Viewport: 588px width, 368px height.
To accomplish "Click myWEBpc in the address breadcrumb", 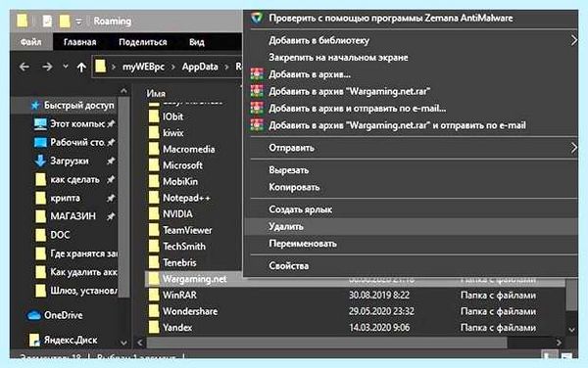I will pyautogui.click(x=143, y=67).
